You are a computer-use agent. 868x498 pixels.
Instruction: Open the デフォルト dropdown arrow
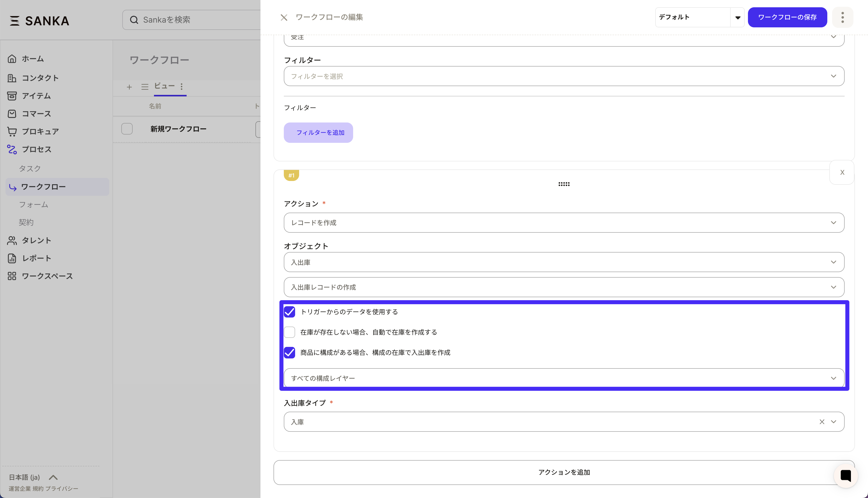(738, 17)
